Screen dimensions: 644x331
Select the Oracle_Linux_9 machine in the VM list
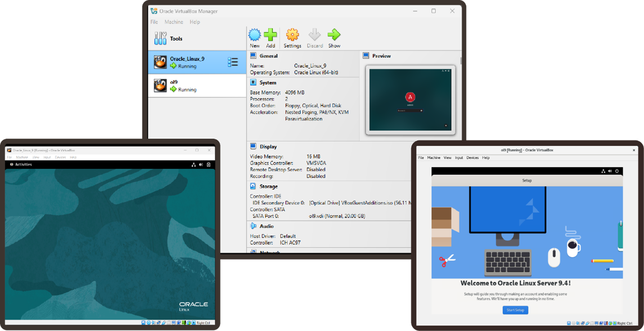point(197,62)
